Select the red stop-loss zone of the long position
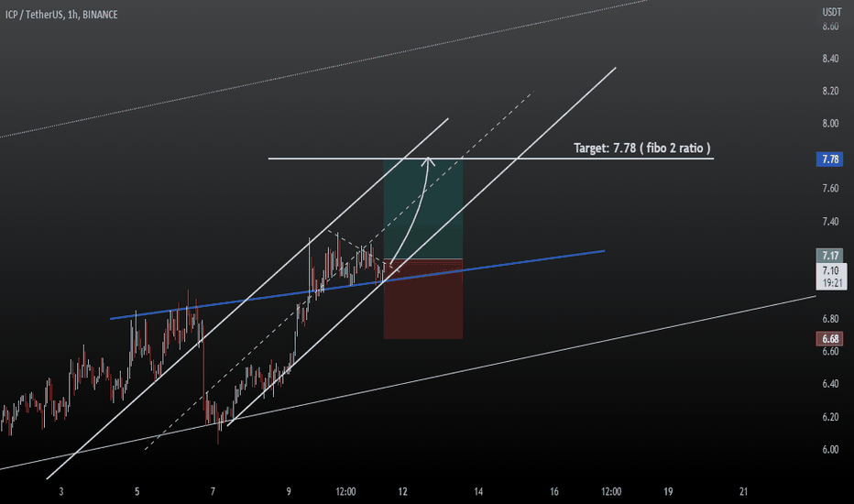 click(423, 299)
